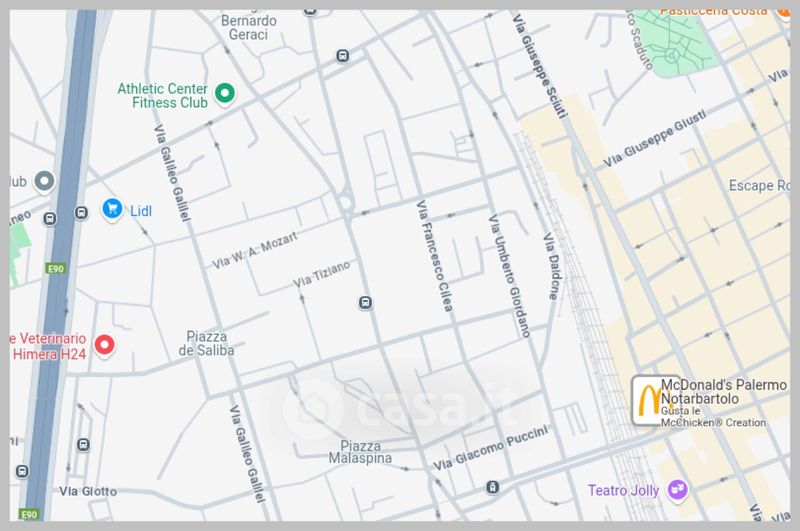Click the Piazza Malaspina label
Viewport: 800px width, 531px height.
click(360, 452)
